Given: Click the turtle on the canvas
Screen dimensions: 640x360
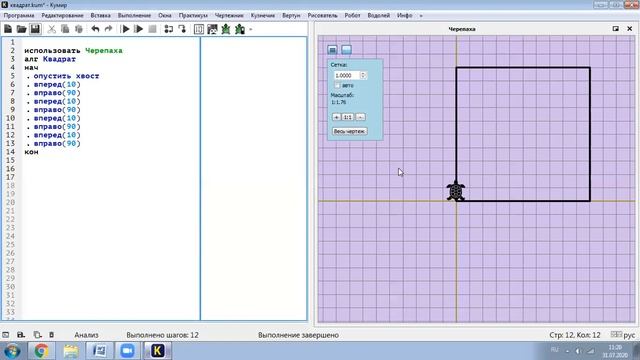Looking at the screenshot, I should tap(456, 191).
